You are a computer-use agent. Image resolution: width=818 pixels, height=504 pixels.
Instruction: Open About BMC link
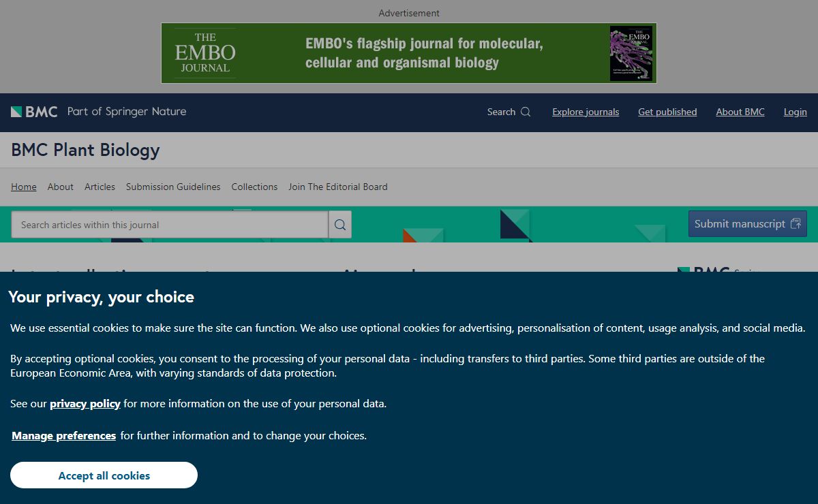tap(740, 112)
